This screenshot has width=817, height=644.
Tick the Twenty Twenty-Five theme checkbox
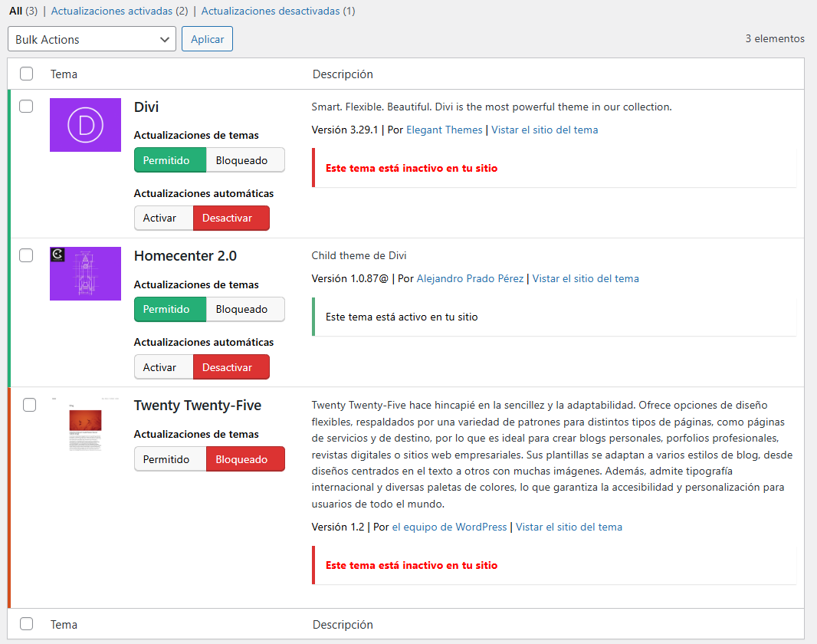click(30, 405)
